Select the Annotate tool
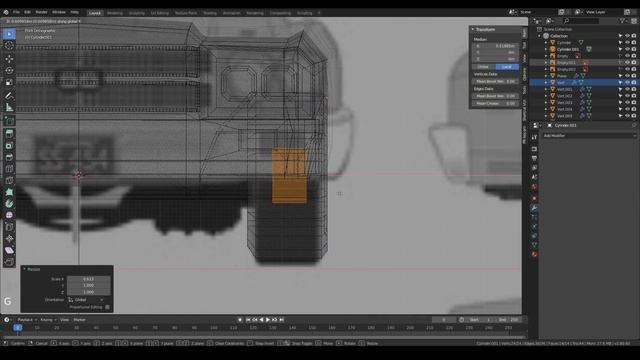Viewport: 640px width, 360px height. 9,96
